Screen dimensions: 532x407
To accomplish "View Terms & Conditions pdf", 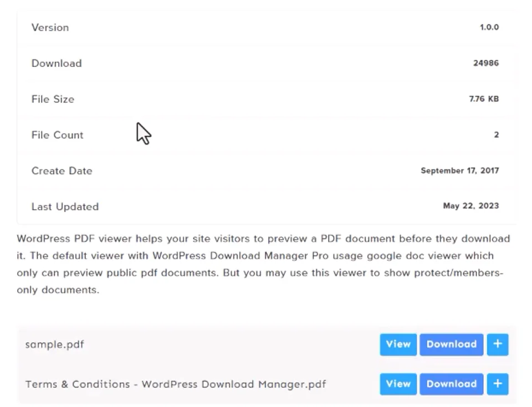I will click(398, 384).
